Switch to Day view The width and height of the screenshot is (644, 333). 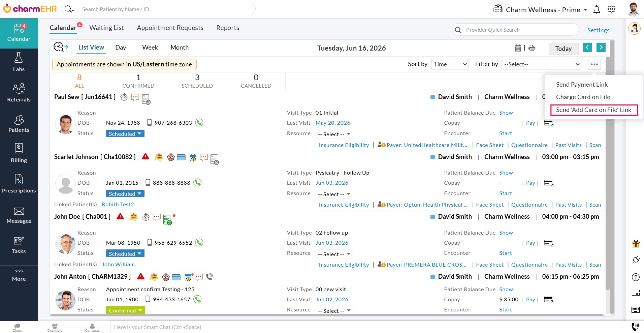click(121, 48)
